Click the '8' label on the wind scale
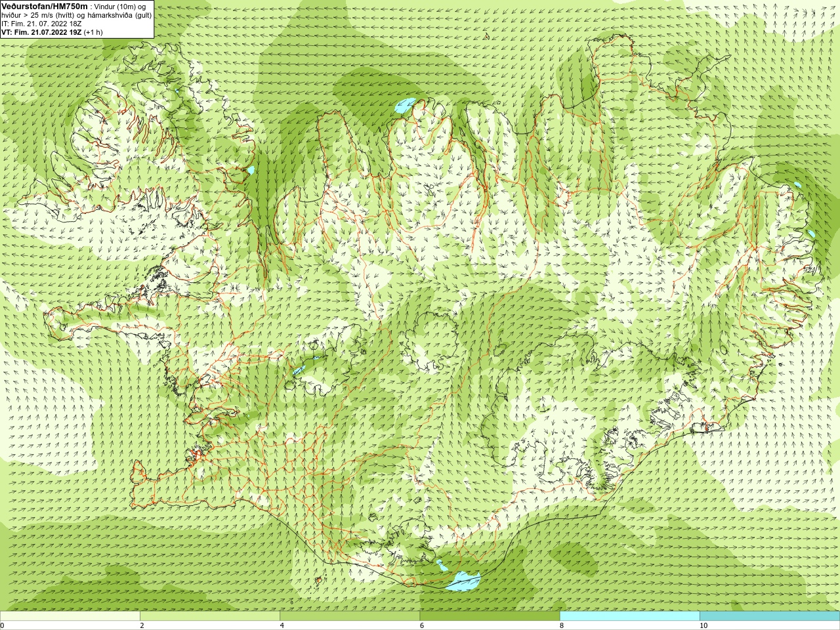Viewport: 840px width, 630px height. tap(562, 625)
